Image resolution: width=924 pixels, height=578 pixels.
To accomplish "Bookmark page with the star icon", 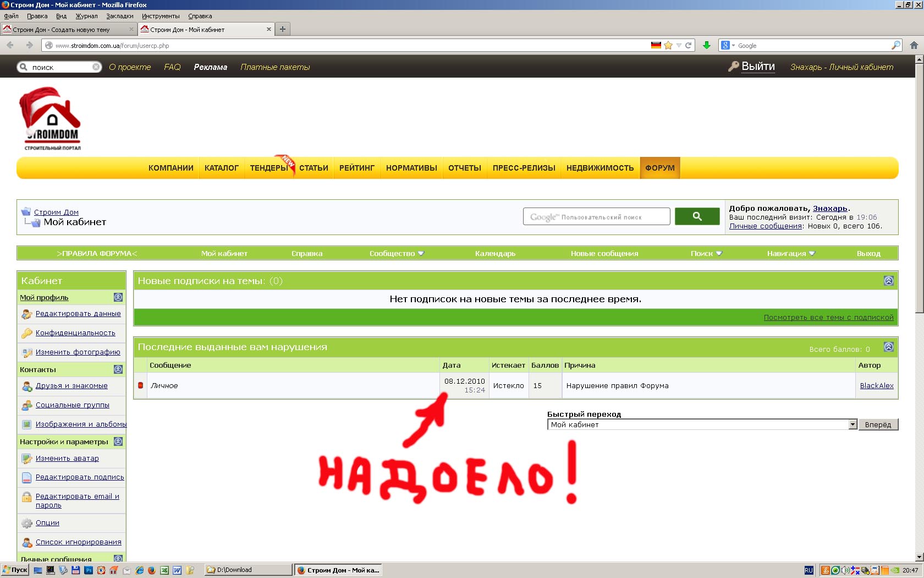I will [668, 45].
